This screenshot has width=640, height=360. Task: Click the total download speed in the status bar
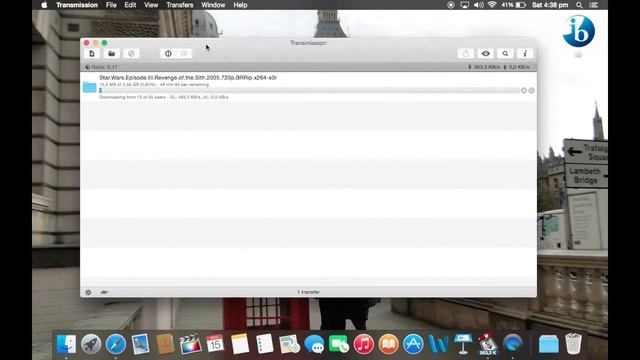coord(484,67)
